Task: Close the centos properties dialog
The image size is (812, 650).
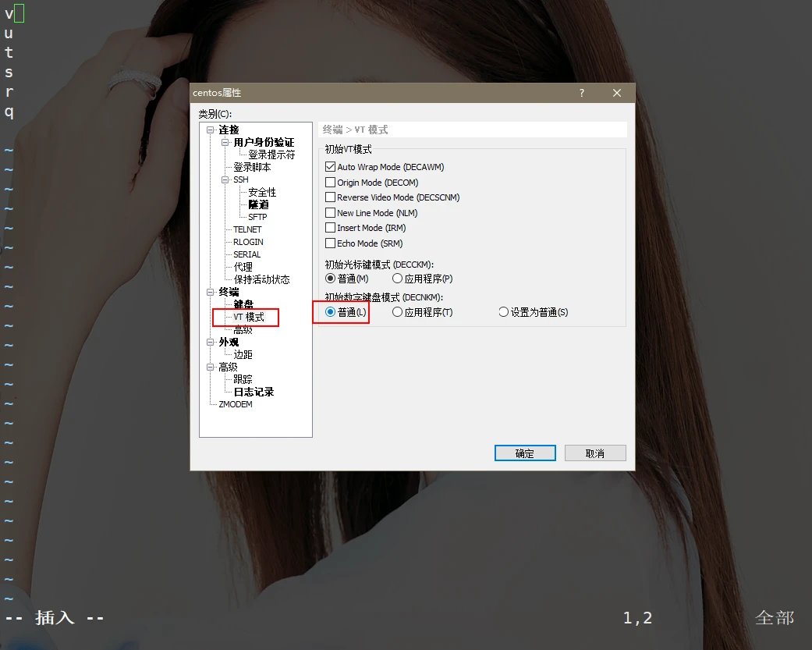Action: pos(617,93)
